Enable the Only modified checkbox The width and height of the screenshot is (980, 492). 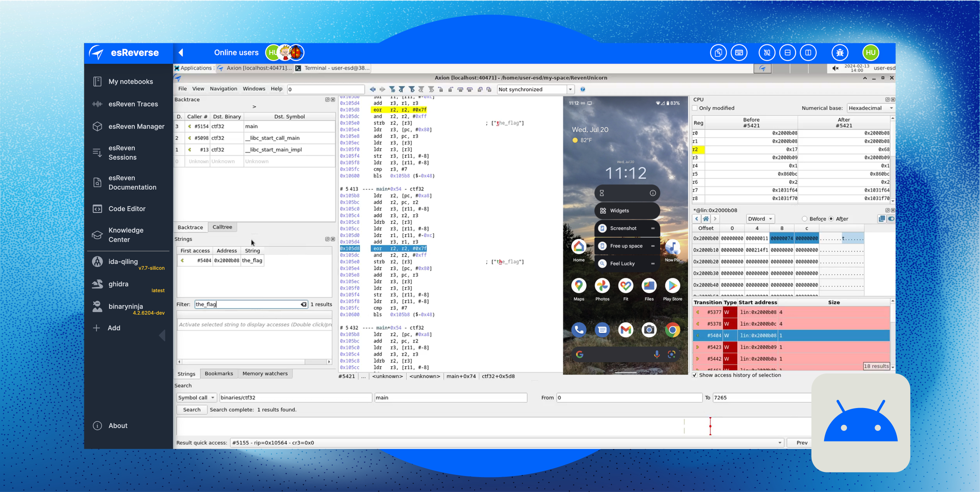tap(695, 108)
